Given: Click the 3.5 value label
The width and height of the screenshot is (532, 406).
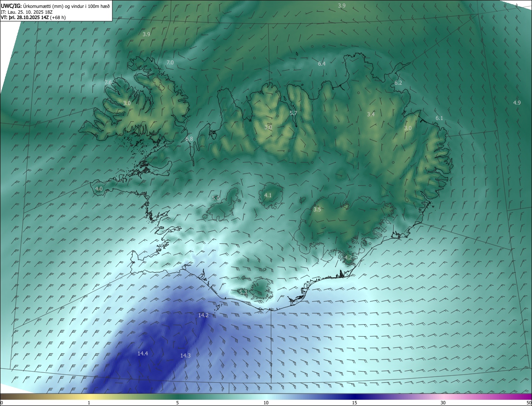Looking at the screenshot, I should [x=317, y=210].
